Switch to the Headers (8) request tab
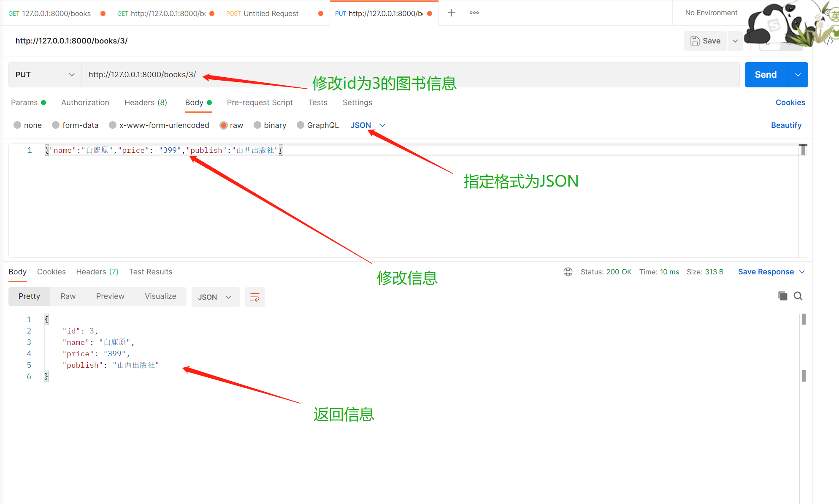Image resolution: width=839 pixels, height=504 pixels. pos(146,103)
